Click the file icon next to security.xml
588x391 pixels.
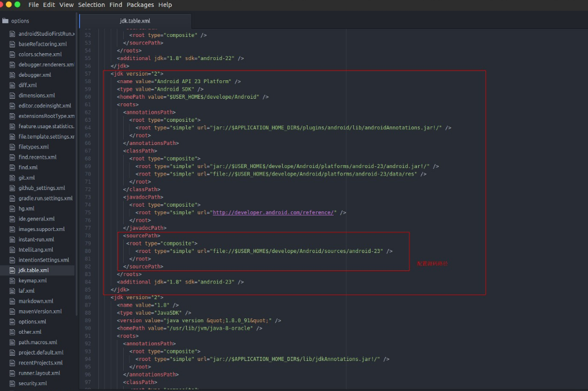[13, 383]
